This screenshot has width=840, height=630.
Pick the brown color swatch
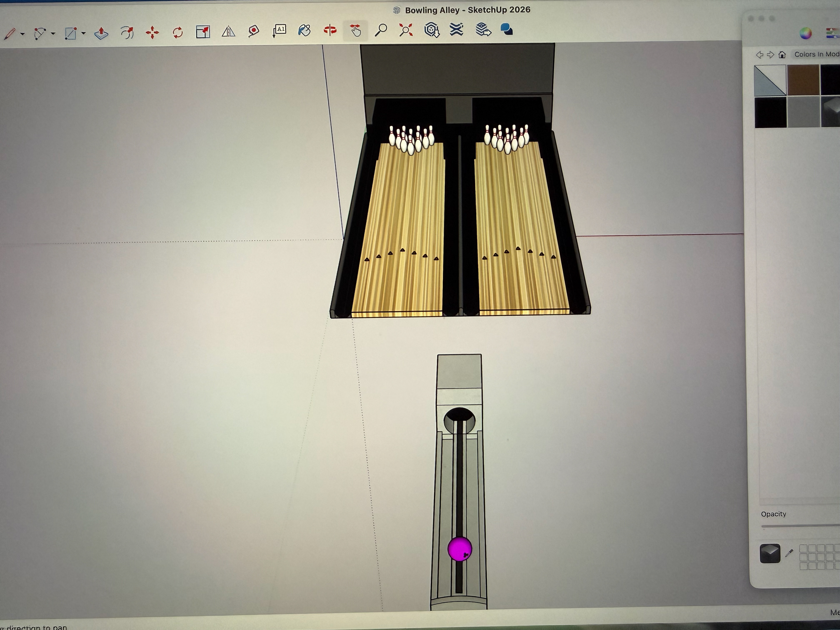(803, 80)
